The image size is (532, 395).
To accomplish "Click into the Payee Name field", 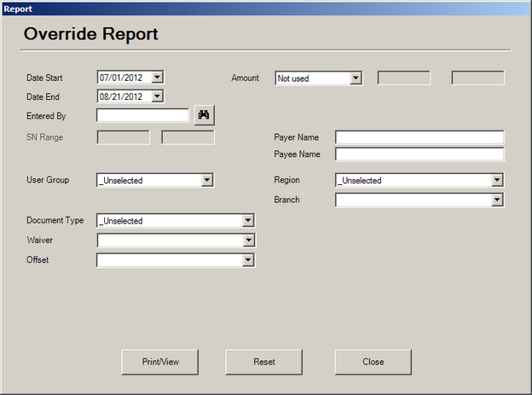I will coord(419,154).
